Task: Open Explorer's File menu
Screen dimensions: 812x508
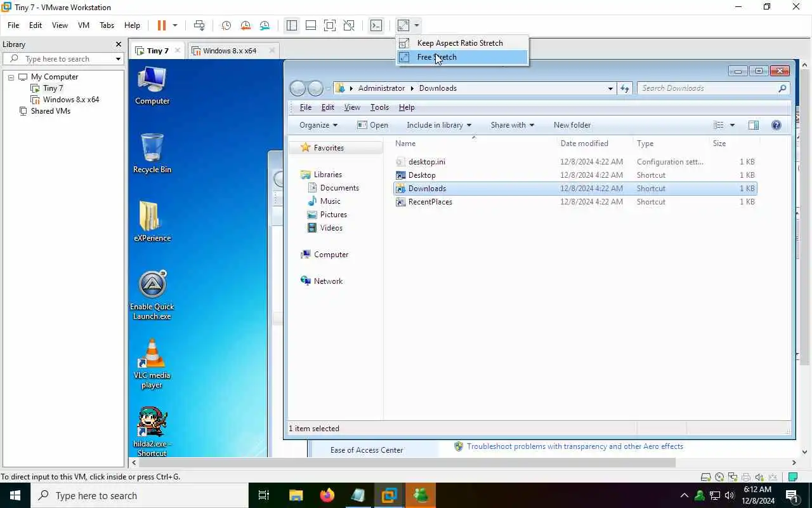Action: click(x=305, y=107)
